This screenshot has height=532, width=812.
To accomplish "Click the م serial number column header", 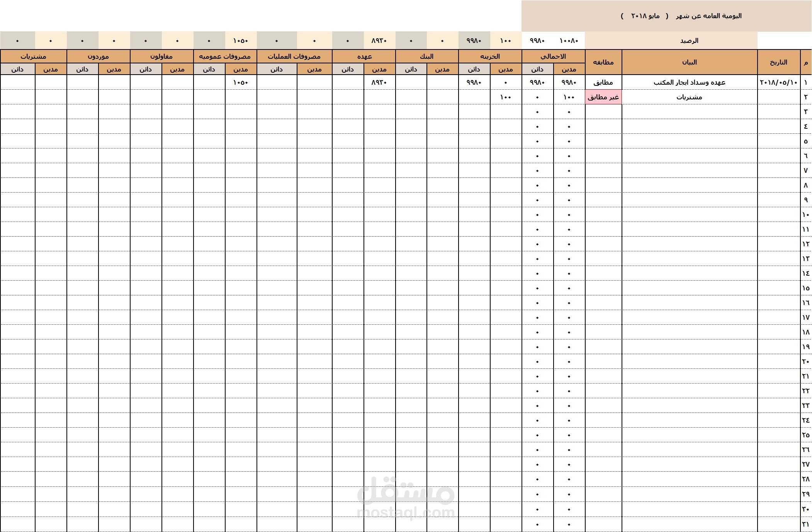I will pyautogui.click(x=806, y=62).
